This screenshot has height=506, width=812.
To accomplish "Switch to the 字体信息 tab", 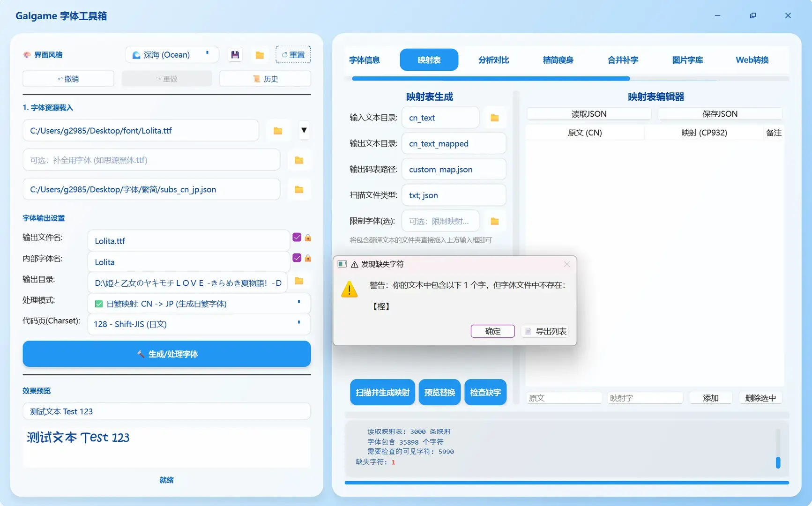I will [365, 60].
